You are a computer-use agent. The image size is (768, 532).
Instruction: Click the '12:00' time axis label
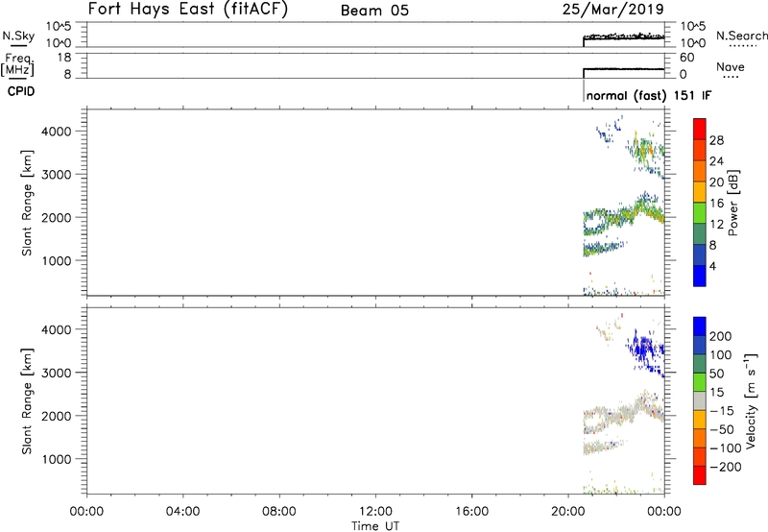(375, 512)
